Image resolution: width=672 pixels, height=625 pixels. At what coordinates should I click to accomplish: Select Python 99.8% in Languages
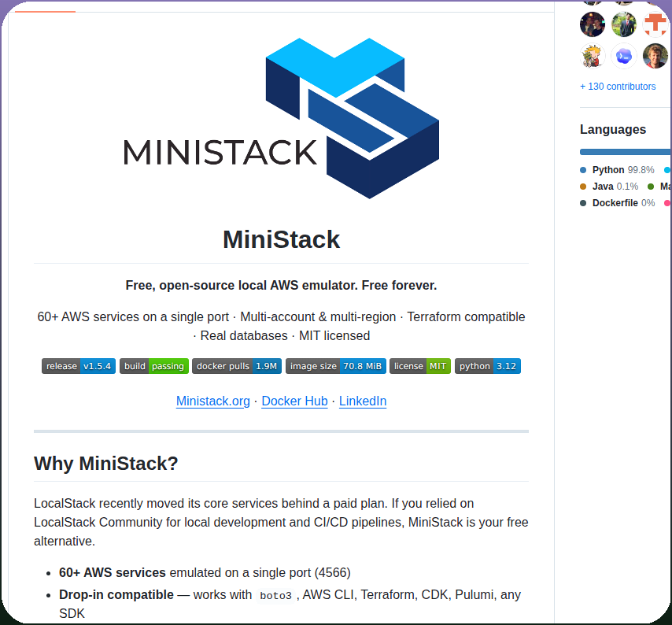tap(617, 170)
